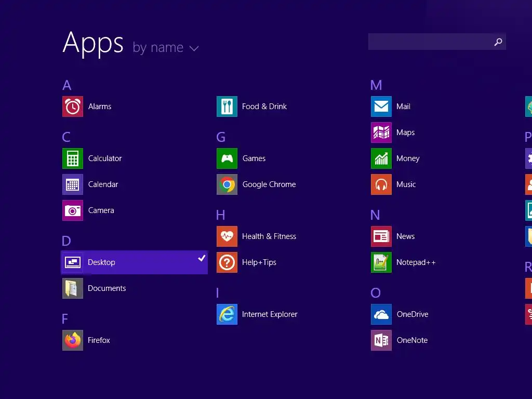Image resolution: width=532 pixels, height=399 pixels.
Task: Click the 'Calendar' text label
Action: (103, 184)
